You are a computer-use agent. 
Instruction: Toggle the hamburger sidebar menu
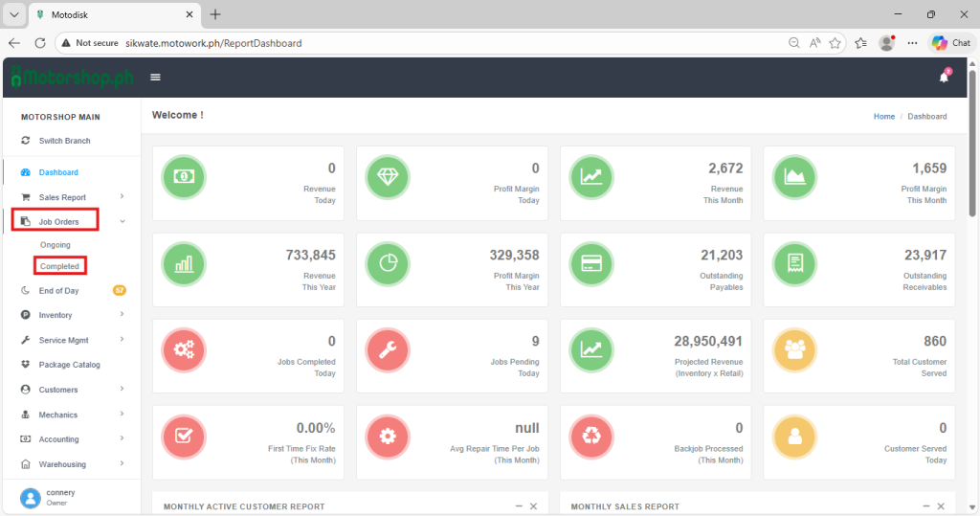(x=155, y=78)
